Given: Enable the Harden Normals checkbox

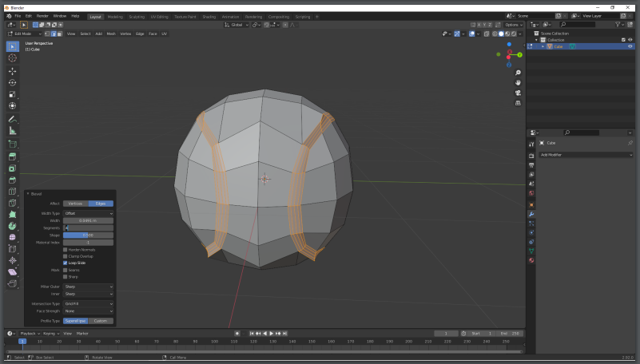Looking at the screenshot, I should [66, 249].
